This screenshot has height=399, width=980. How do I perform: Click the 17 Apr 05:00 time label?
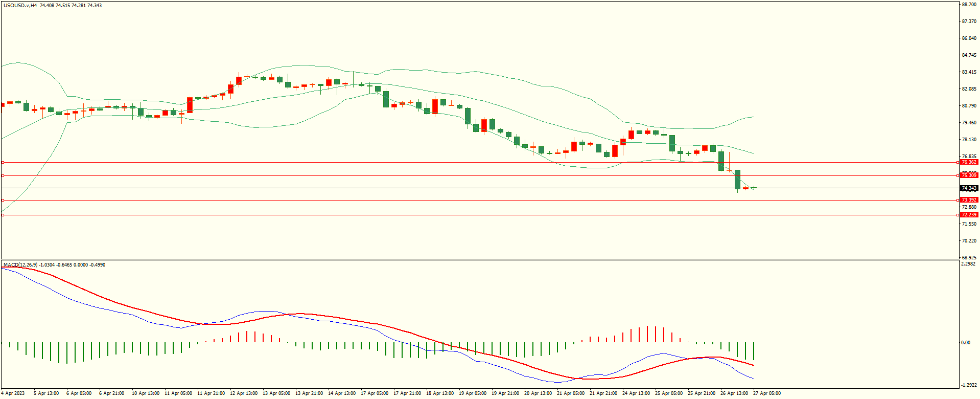[375, 393]
